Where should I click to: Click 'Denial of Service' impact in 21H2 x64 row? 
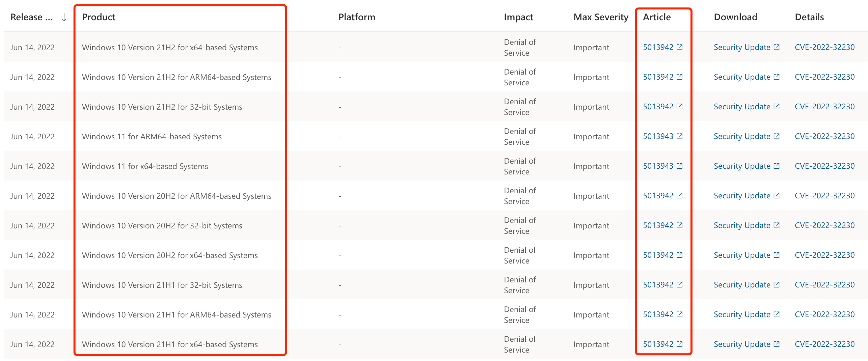[x=520, y=48]
